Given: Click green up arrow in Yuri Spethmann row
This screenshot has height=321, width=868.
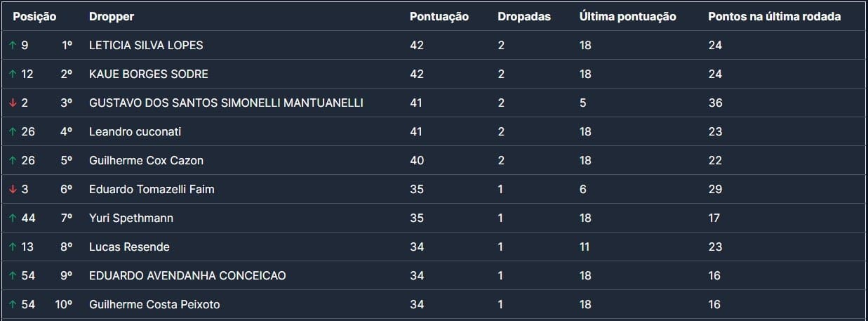Looking at the screenshot, I should pyautogui.click(x=12, y=218).
